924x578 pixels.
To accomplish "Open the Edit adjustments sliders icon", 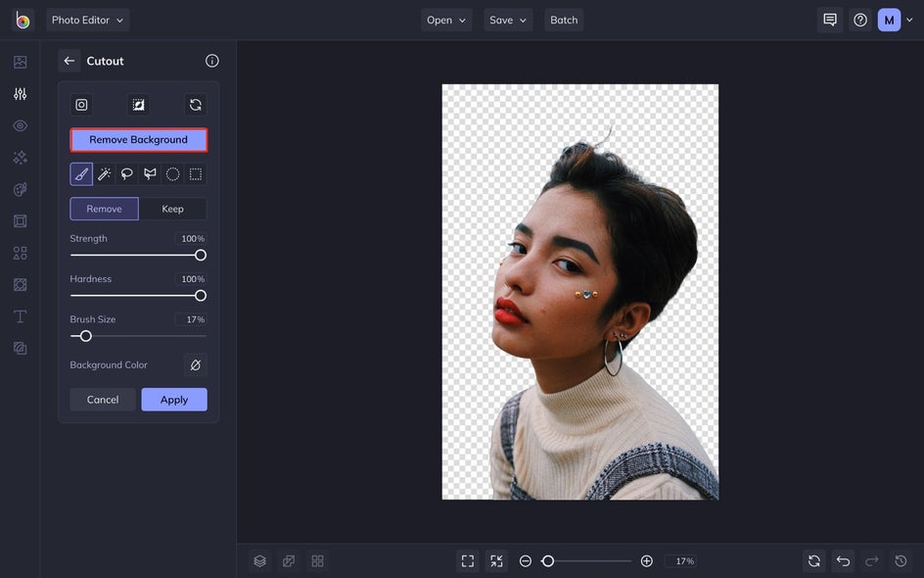I will point(20,94).
